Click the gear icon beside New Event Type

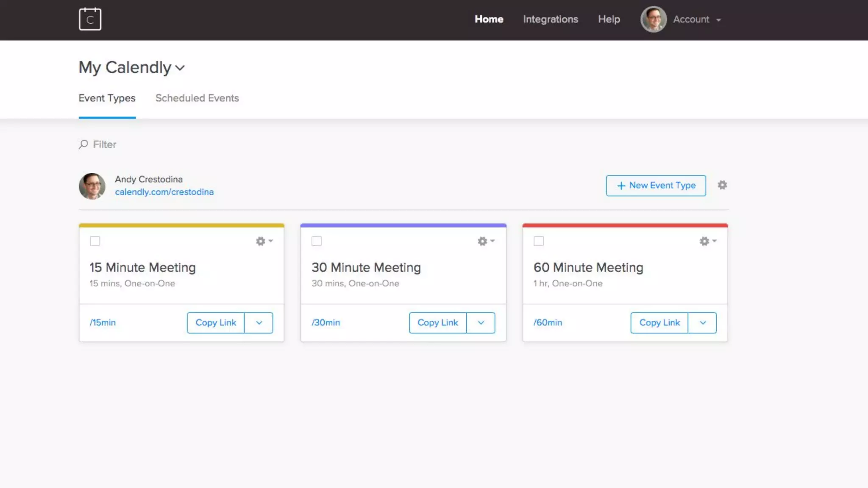tap(722, 185)
